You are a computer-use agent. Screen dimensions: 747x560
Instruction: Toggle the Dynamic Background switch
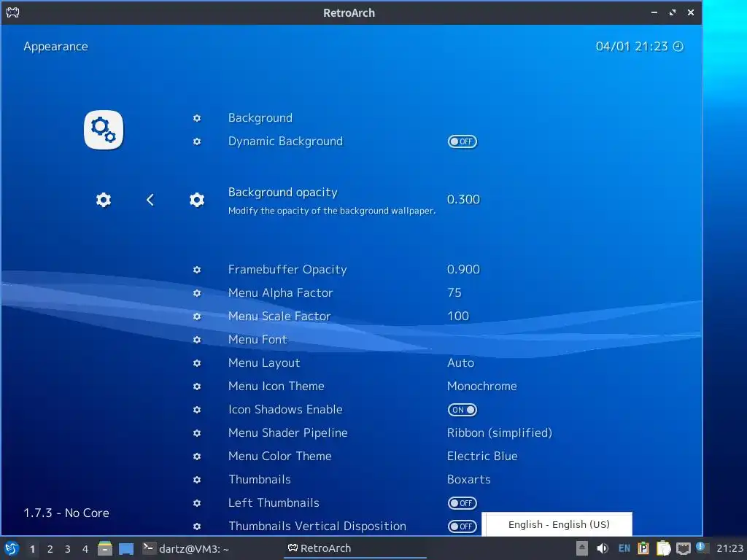click(x=462, y=141)
